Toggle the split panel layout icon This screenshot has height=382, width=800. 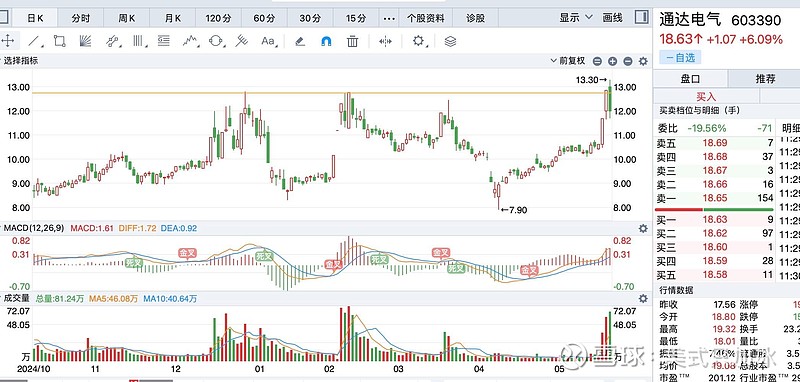[x=641, y=17]
